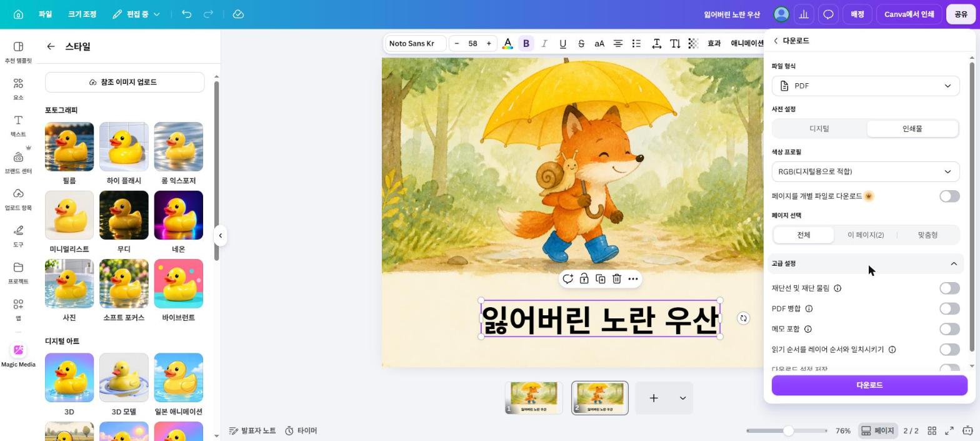Undo the last action
Image resolution: width=980 pixels, height=441 pixels.
[186, 14]
